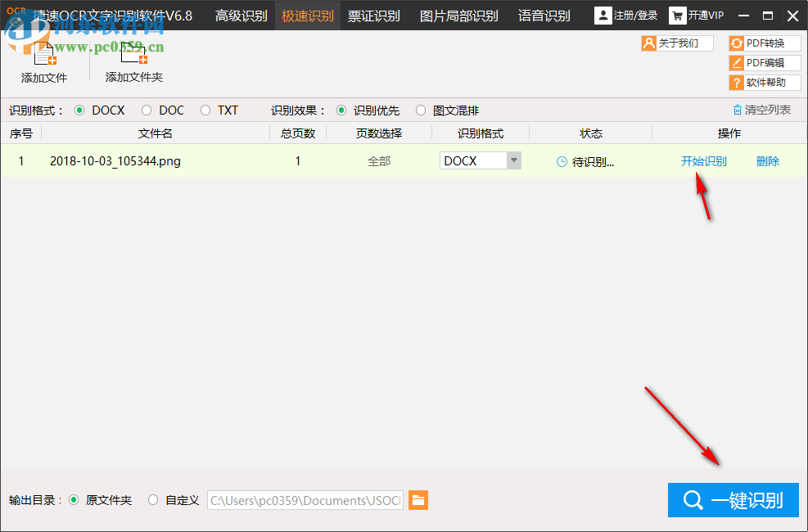Open 软件帮助 software help
The height and width of the screenshot is (532, 808).
[764, 82]
